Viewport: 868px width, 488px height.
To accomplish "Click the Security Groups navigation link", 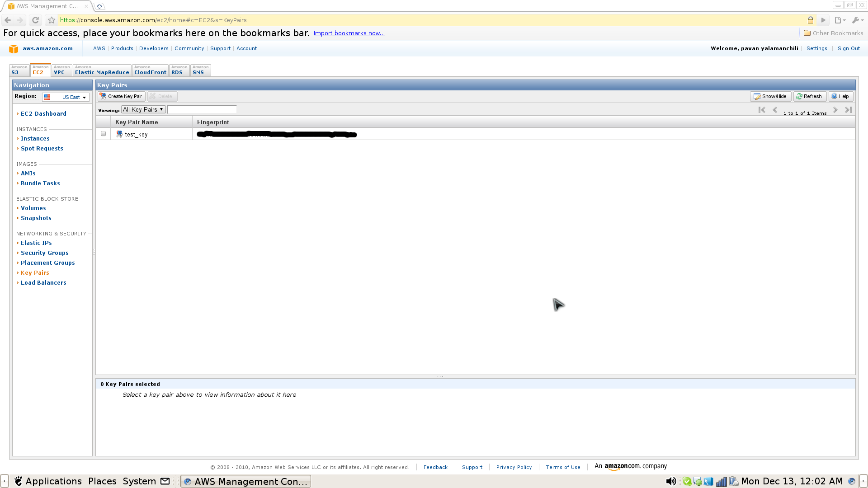I will coord(45,253).
